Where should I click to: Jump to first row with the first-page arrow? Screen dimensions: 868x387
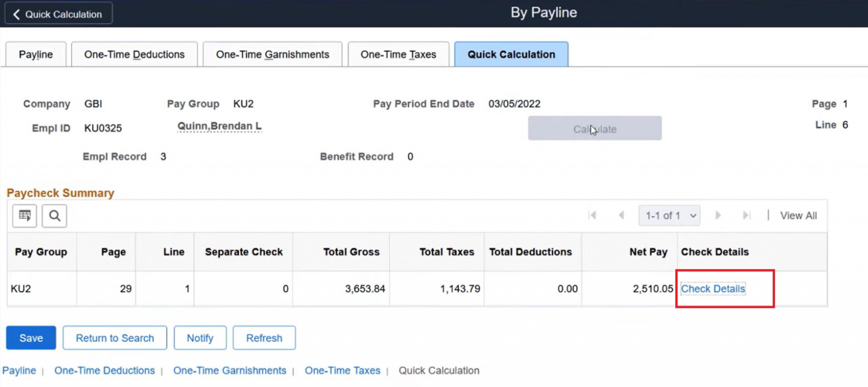[592, 216]
